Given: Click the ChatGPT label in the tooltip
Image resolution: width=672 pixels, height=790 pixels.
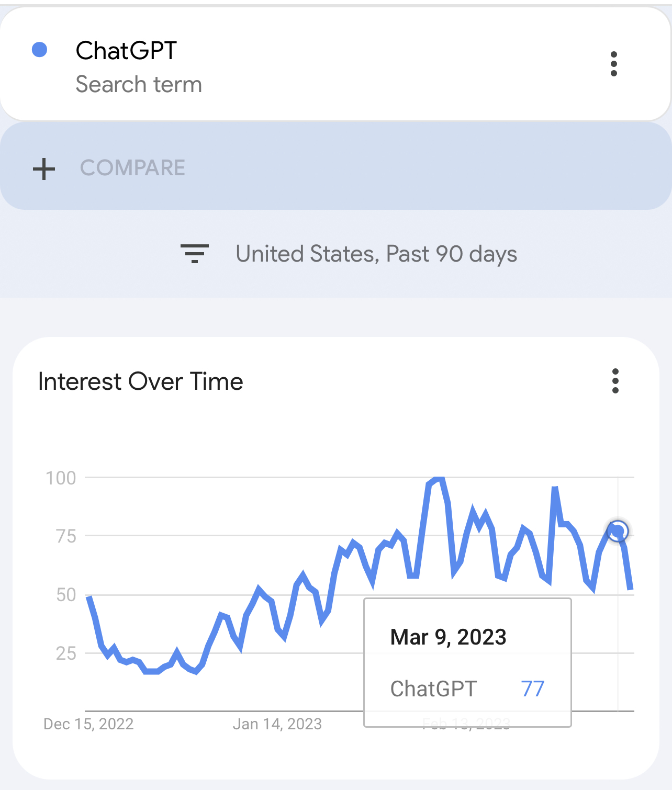Looking at the screenshot, I should pos(433,689).
